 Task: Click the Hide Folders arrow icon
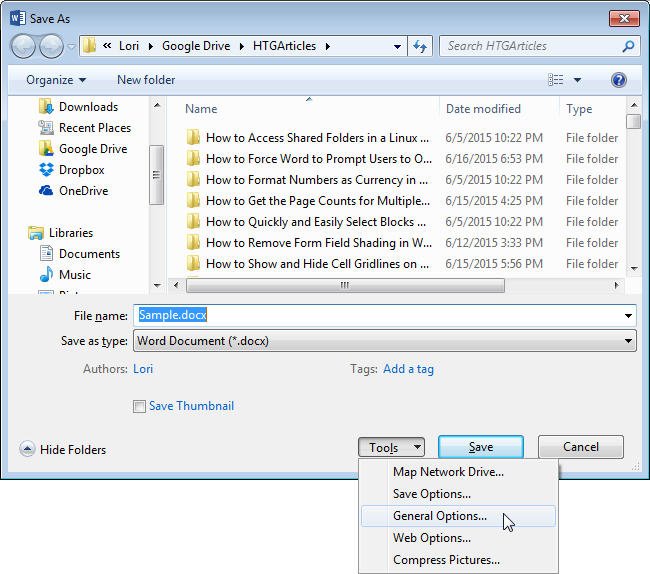pos(27,449)
